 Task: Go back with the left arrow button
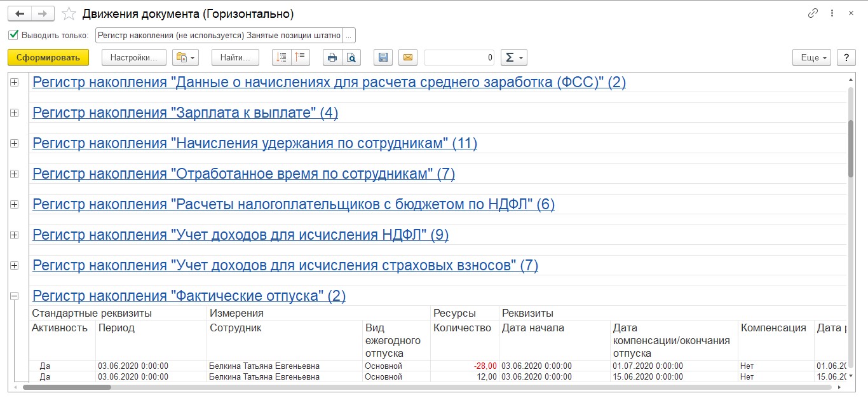(x=20, y=13)
